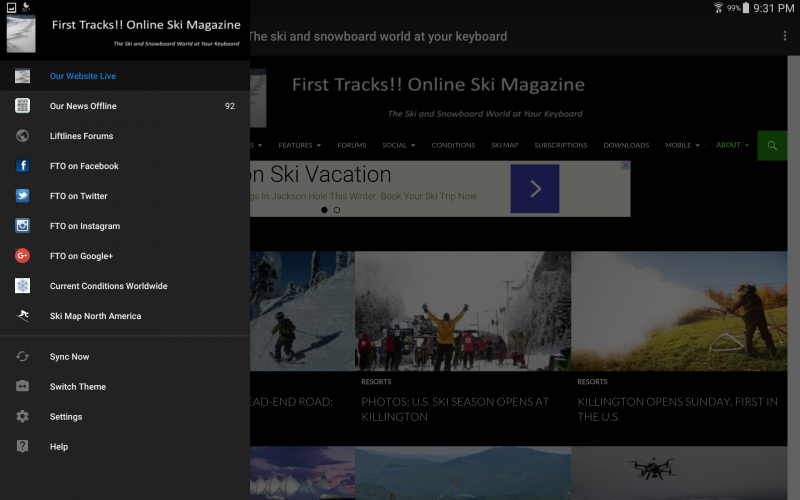800x500 pixels.
Task: Select the first ad carousel dot
Action: 324,210
